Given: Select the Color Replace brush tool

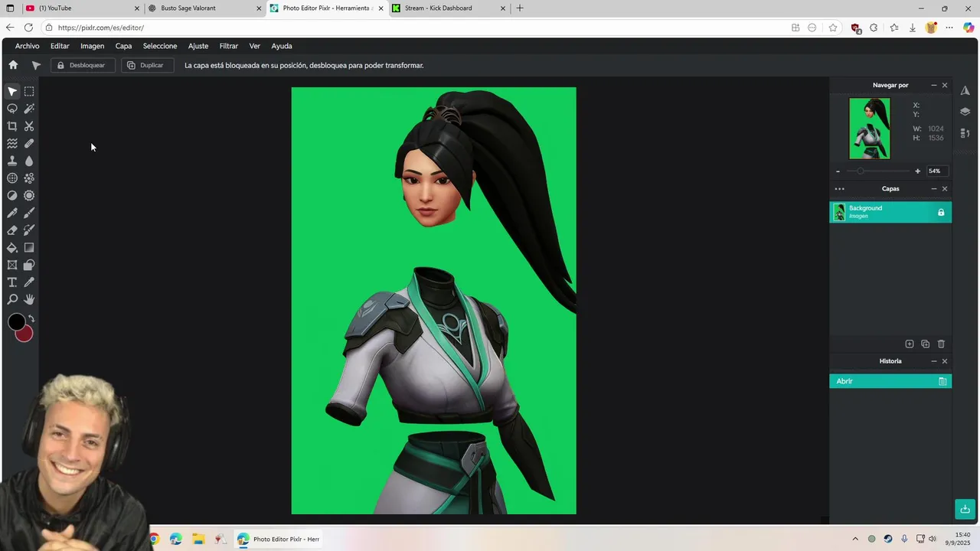Looking at the screenshot, I should (x=29, y=230).
